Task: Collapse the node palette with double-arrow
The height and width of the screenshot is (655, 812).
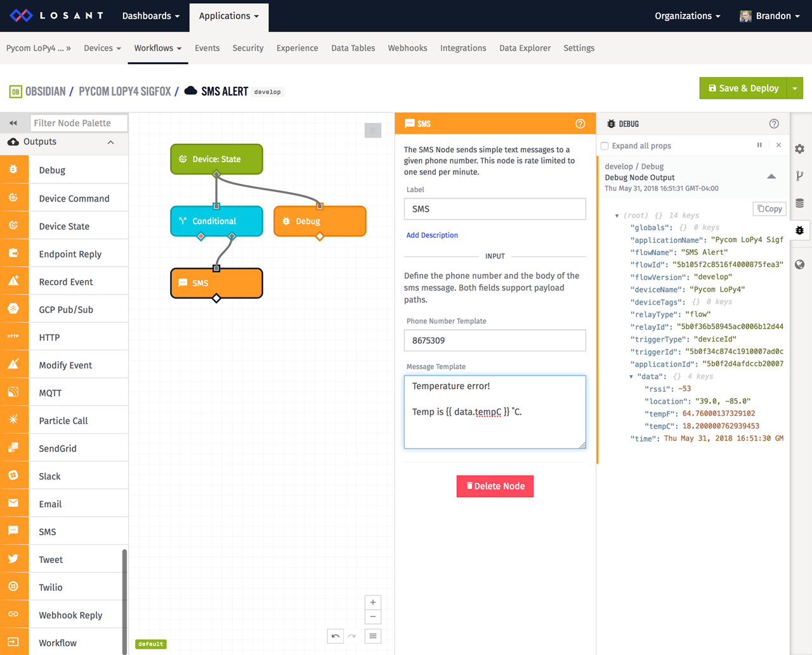Action: (13, 123)
